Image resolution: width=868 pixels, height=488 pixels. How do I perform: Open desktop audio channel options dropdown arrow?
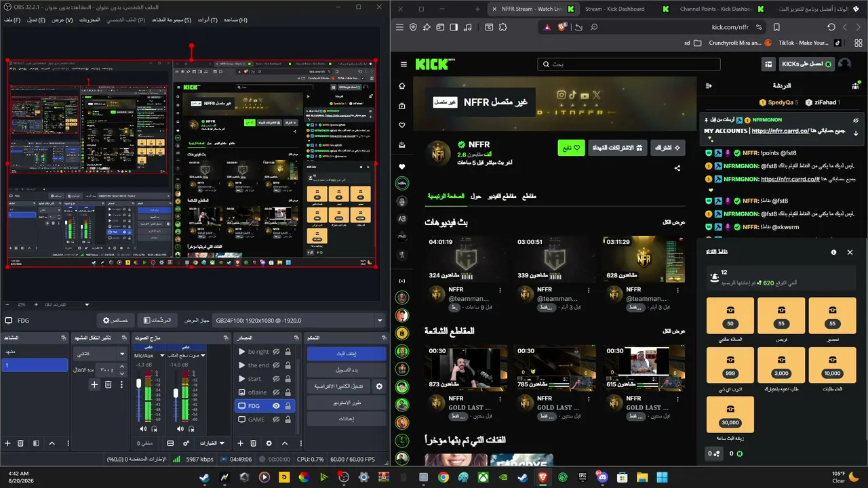(x=202, y=355)
